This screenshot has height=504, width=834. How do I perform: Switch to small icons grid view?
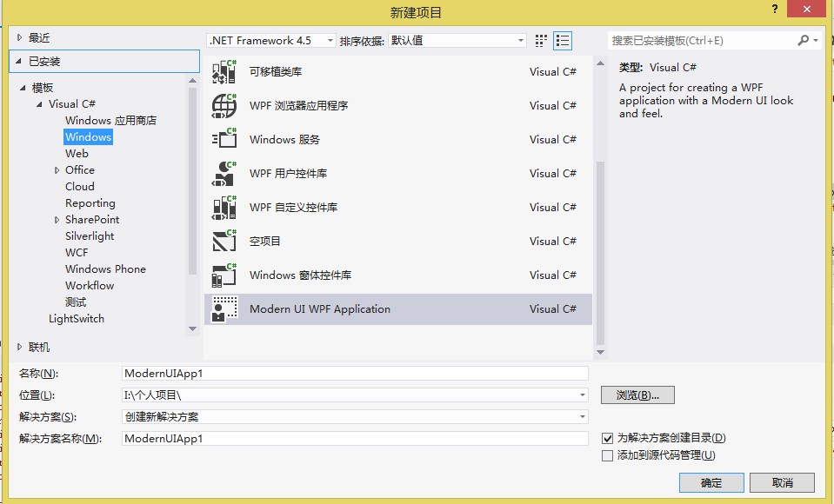542,40
